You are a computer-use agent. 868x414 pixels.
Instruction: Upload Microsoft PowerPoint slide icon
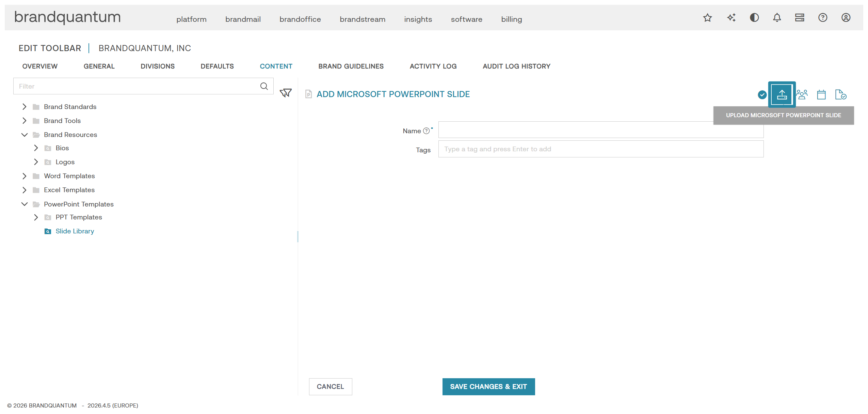pos(782,94)
